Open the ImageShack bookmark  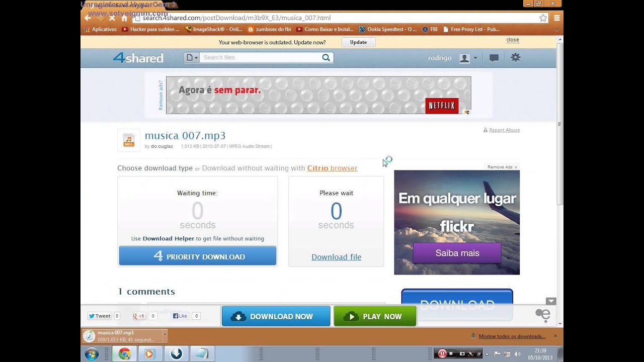click(213, 29)
